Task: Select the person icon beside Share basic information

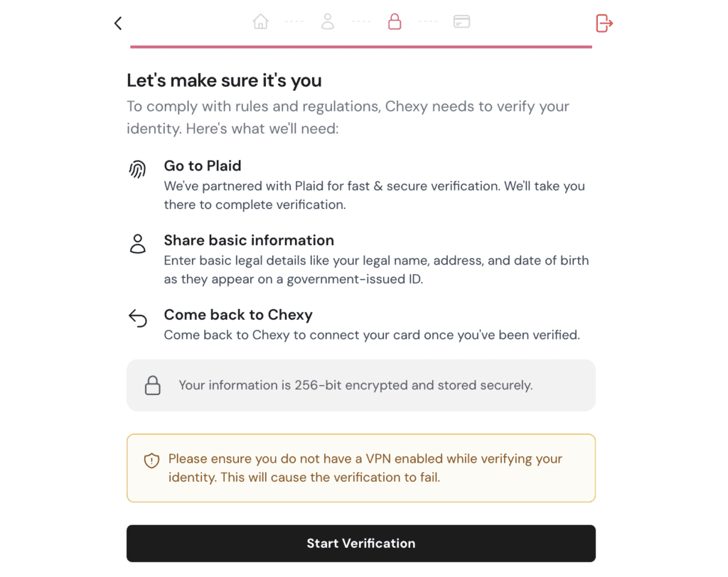Action: click(137, 244)
